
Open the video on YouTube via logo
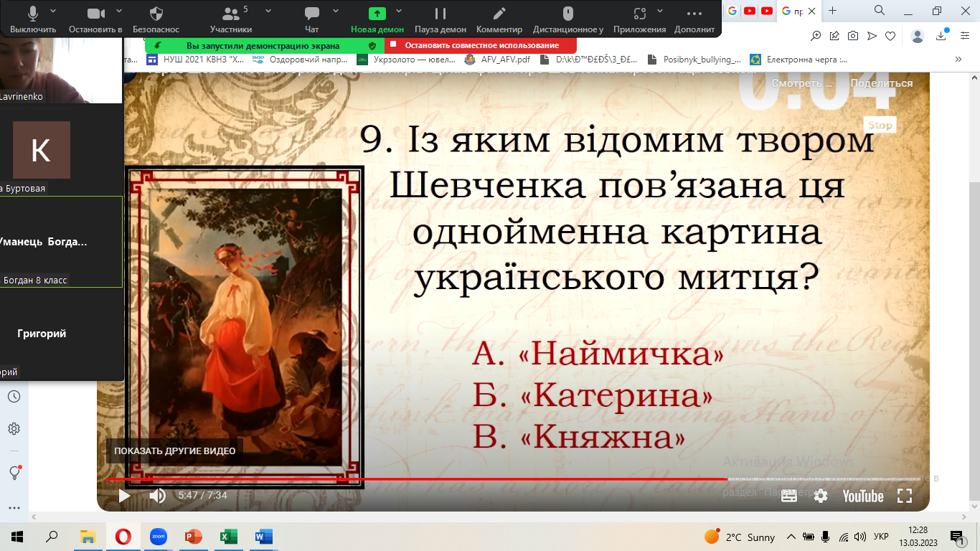pos(863,496)
